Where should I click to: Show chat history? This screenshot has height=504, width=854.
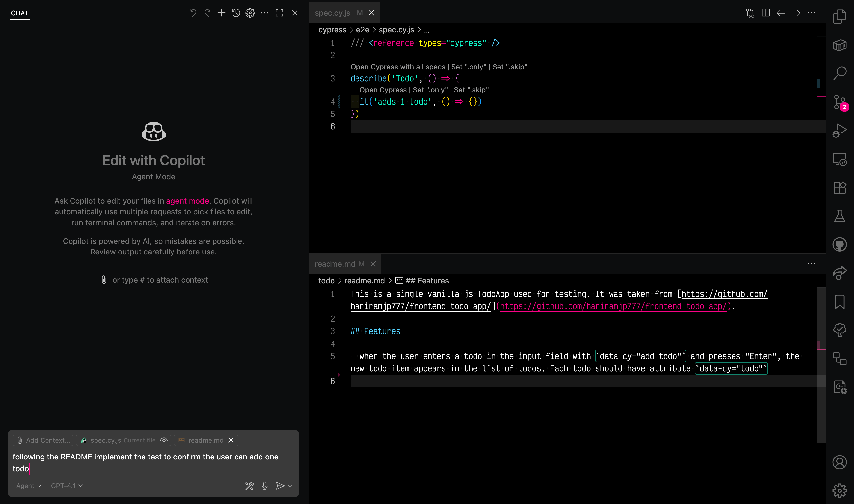(x=236, y=13)
